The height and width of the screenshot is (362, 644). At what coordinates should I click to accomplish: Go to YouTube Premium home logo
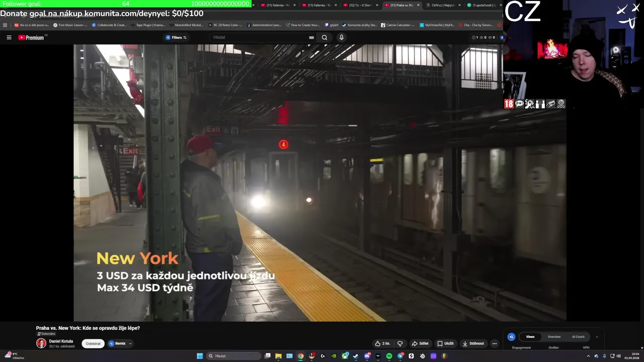(x=31, y=37)
